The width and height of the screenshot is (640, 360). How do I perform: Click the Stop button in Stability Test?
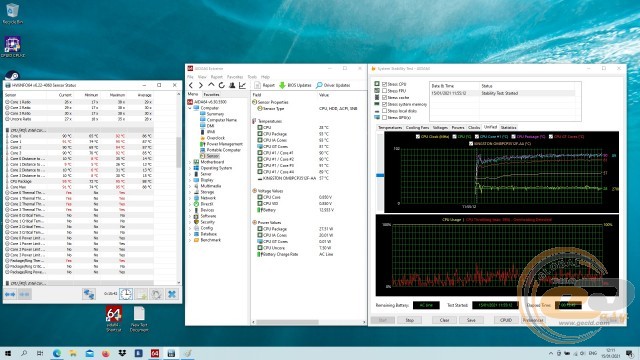pos(409,320)
